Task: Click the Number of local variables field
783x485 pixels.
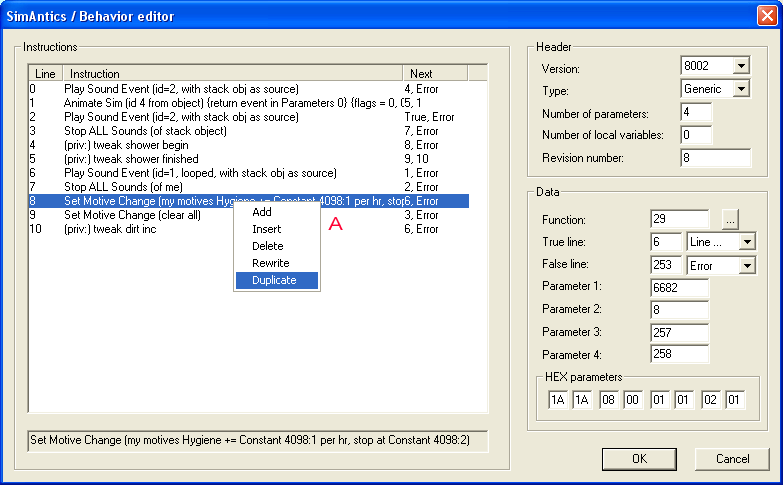Action: click(x=696, y=135)
